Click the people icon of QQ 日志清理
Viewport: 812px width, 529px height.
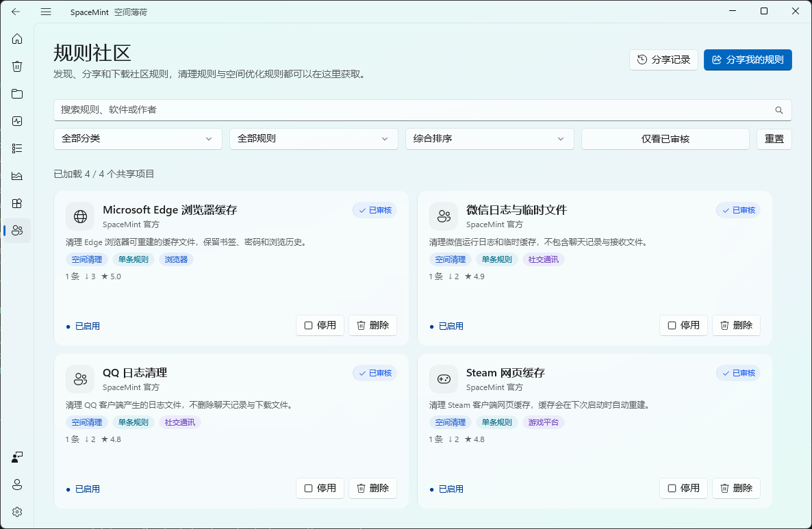(80, 379)
